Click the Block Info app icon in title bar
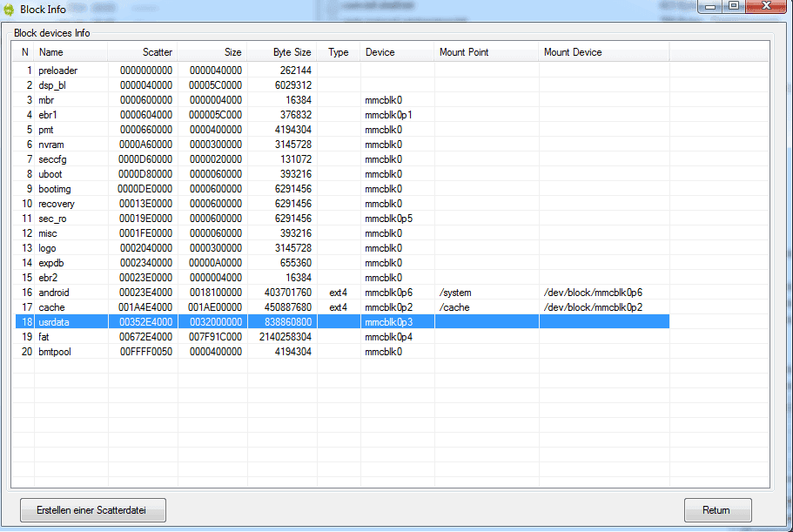The height and width of the screenshot is (532, 793). (x=9, y=9)
